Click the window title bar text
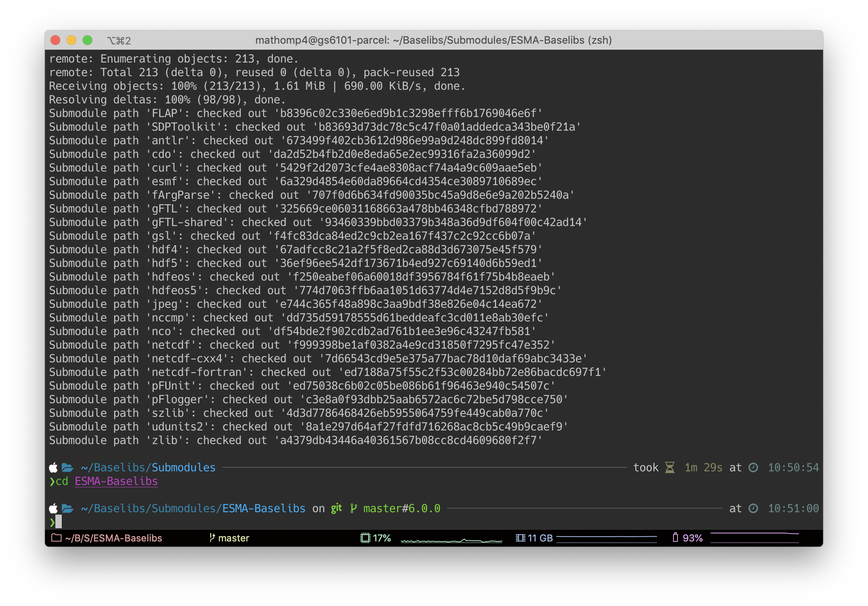Viewport: 868px width, 606px height. [433, 40]
